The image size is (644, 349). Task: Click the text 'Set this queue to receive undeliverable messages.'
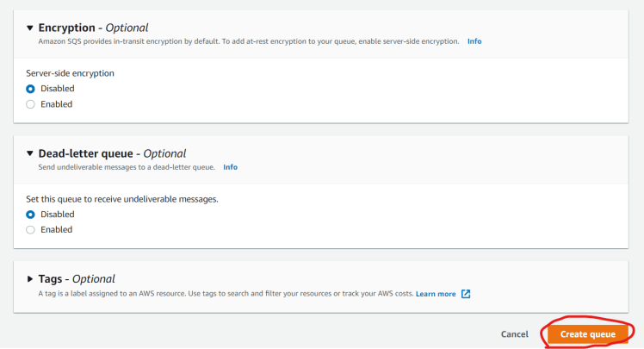click(122, 199)
